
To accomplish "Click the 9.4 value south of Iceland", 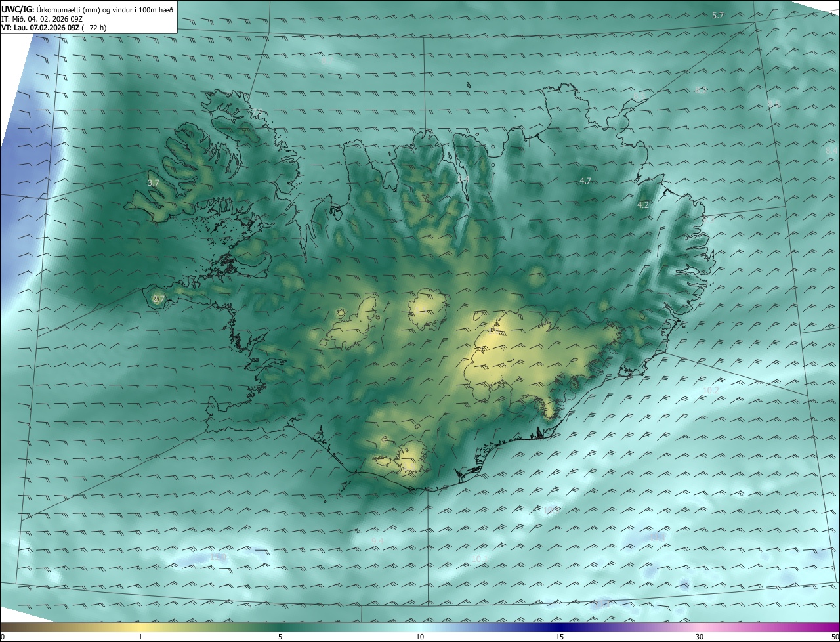I will point(377,540).
